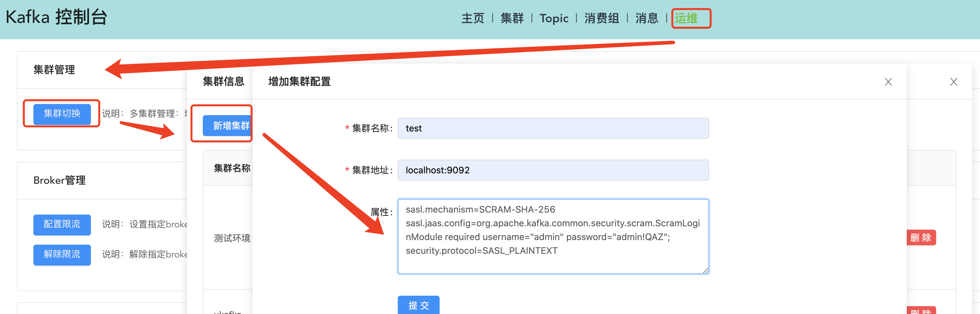
Task: Submit the form with 提交 button
Action: [418, 305]
